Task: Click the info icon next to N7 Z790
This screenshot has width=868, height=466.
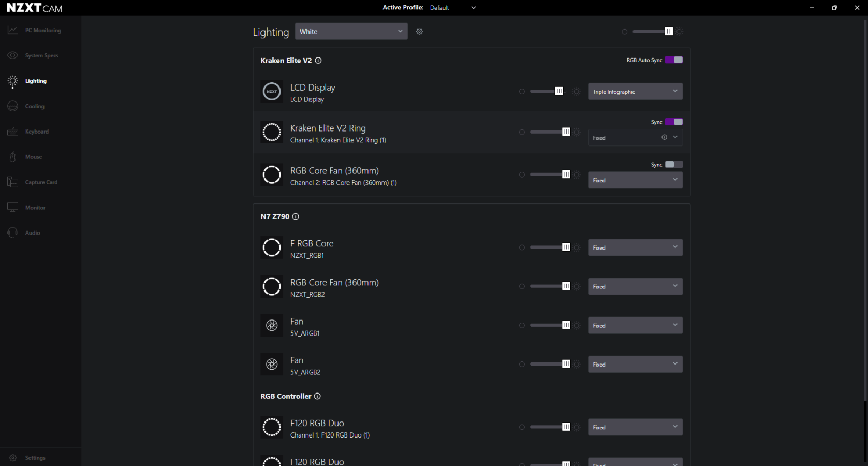Action: click(296, 216)
